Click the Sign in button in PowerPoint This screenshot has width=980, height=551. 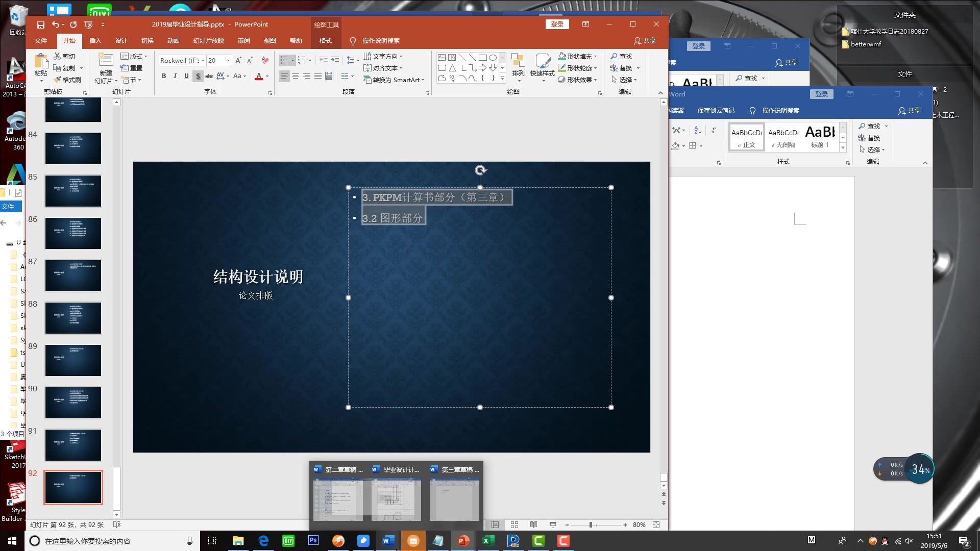[x=557, y=24]
